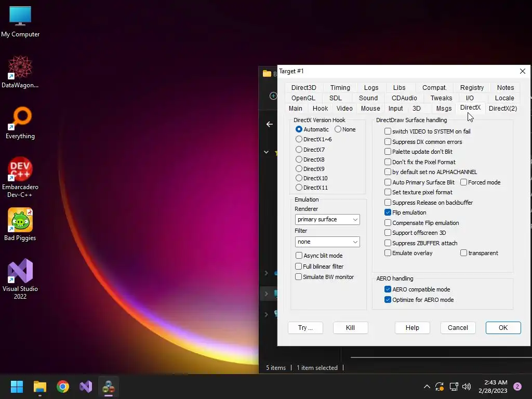Choose the DirectX11 radio option
The height and width of the screenshot is (399, 532).
point(312,187)
